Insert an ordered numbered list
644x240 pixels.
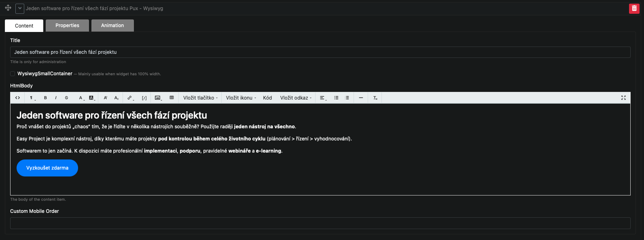pyautogui.click(x=347, y=98)
